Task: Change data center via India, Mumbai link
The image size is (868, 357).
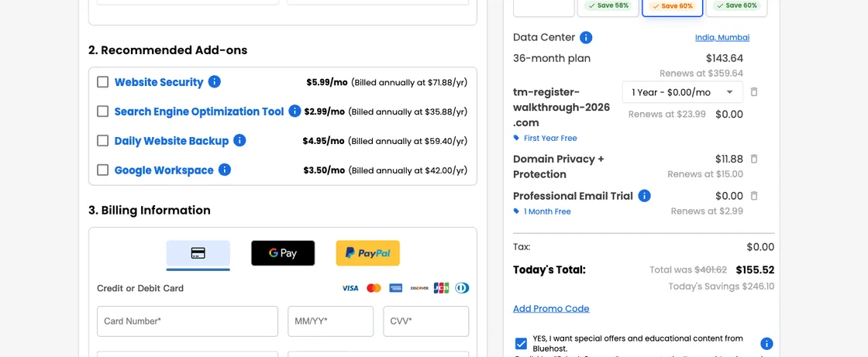Action: tap(722, 38)
